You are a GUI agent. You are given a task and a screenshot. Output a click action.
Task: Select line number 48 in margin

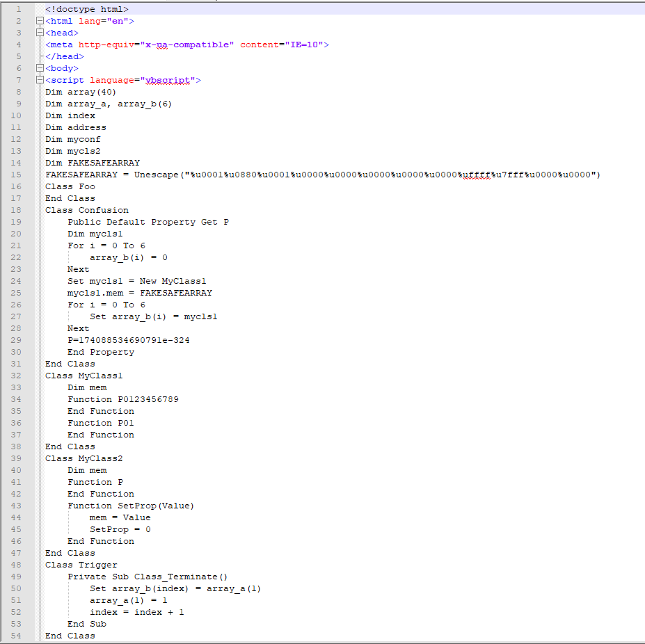(x=16, y=565)
